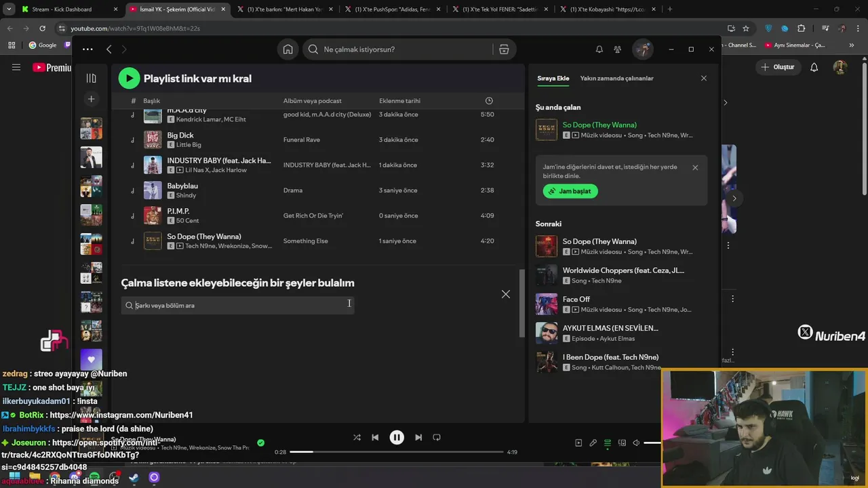The image size is (868, 488).
Task: Dismiss the Jam invitation card
Action: click(x=695, y=167)
